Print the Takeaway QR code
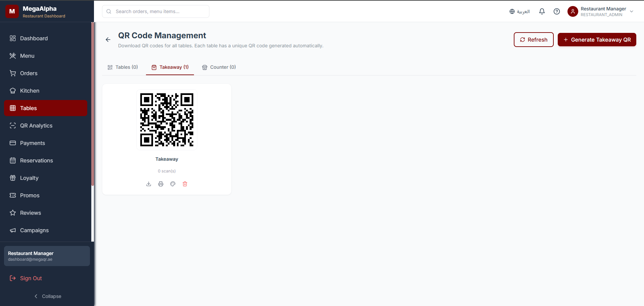Viewport: 644px width, 306px height. pos(161,184)
